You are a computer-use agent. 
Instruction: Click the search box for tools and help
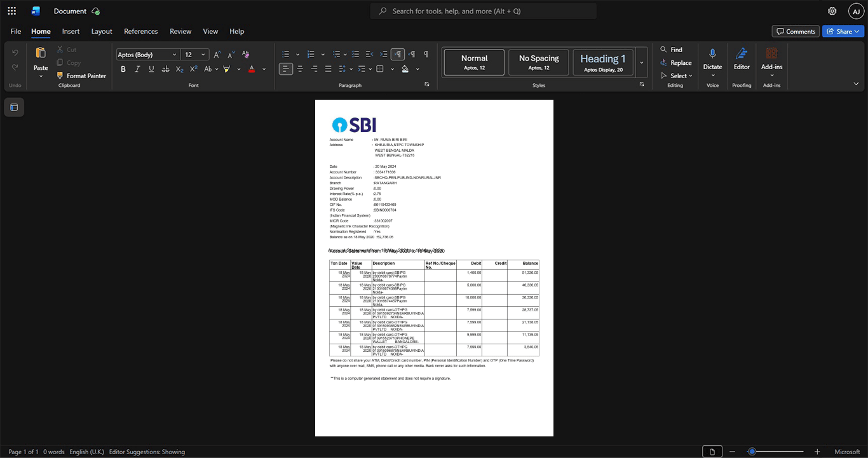[484, 11]
